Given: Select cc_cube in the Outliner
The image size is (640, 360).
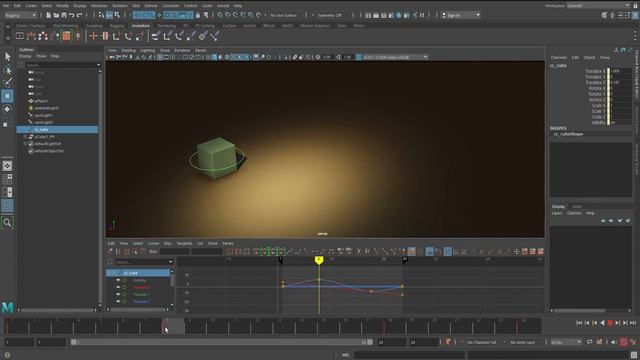Looking at the screenshot, I should (x=57, y=129).
